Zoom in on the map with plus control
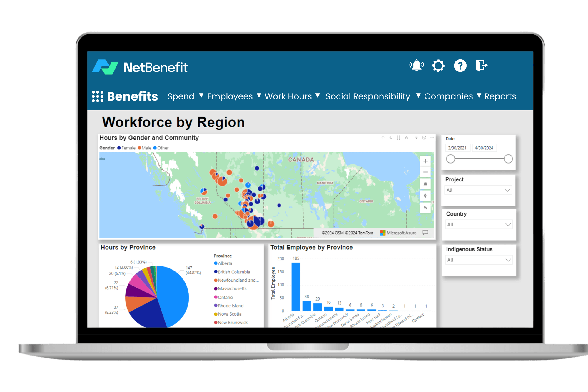This screenshot has height=392, width=588. coord(425,161)
